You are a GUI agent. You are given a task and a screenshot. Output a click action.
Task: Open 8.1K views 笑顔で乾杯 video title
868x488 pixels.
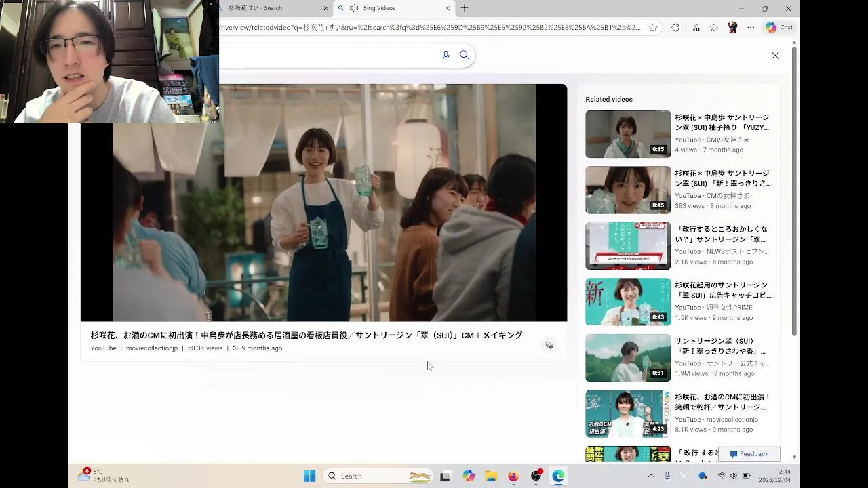[x=723, y=402]
